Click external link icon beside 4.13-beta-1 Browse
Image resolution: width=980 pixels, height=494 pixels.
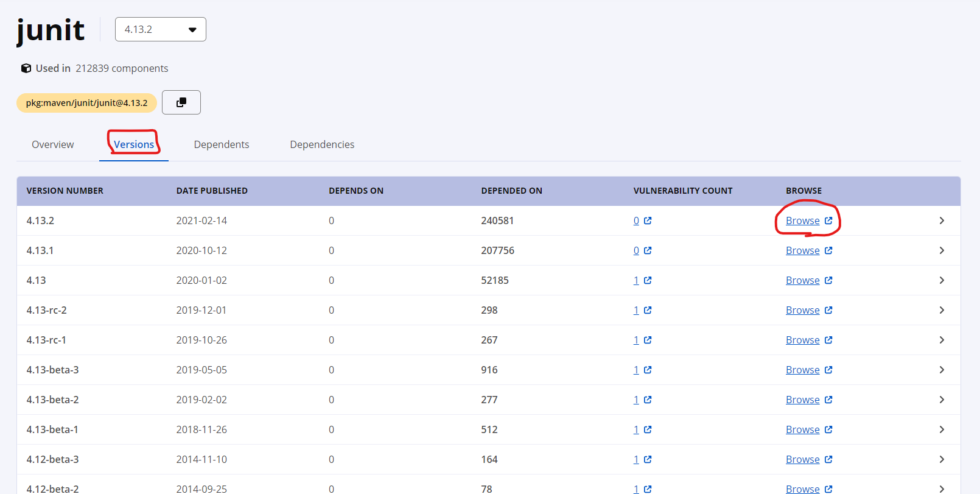[828, 429]
